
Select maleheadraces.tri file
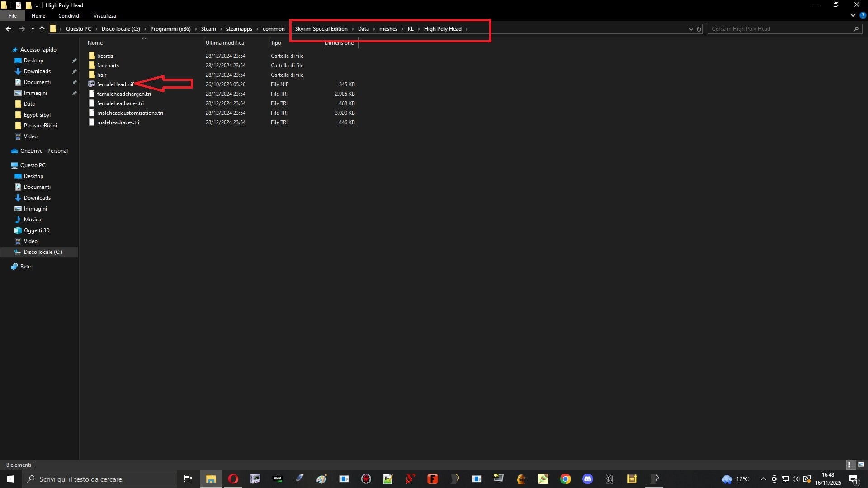(118, 122)
